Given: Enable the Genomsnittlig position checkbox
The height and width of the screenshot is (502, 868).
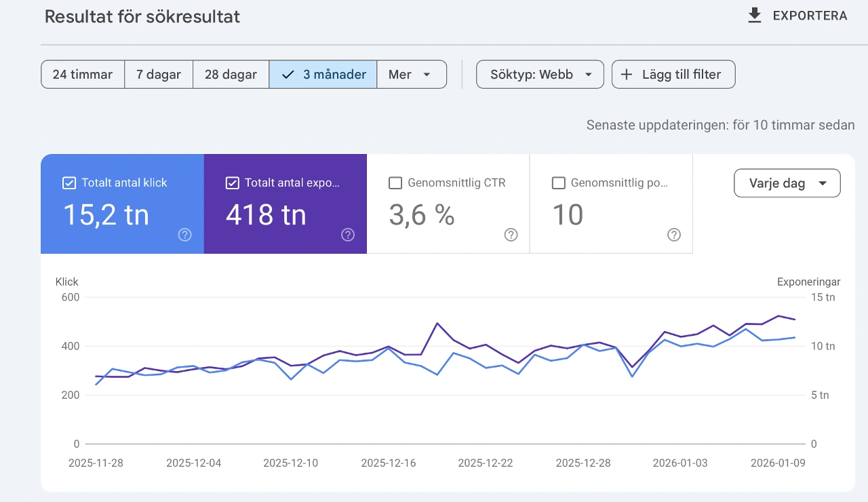Looking at the screenshot, I should click(x=558, y=182).
